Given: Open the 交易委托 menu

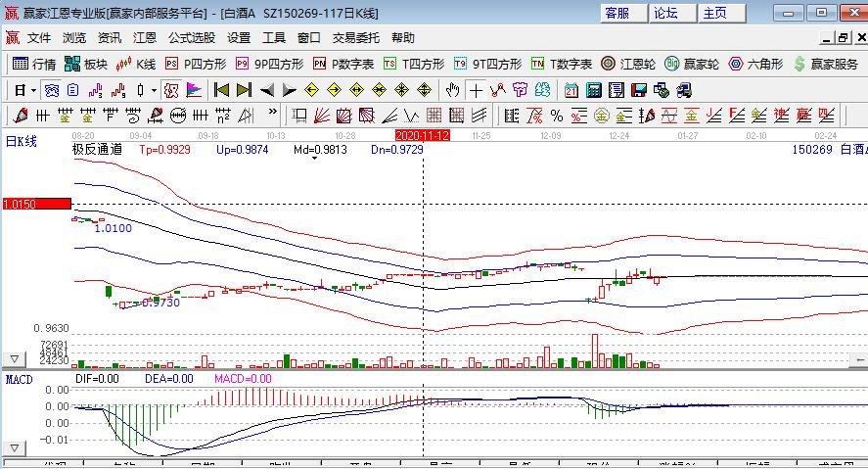Looking at the screenshot, I should (x=355, y=37).
